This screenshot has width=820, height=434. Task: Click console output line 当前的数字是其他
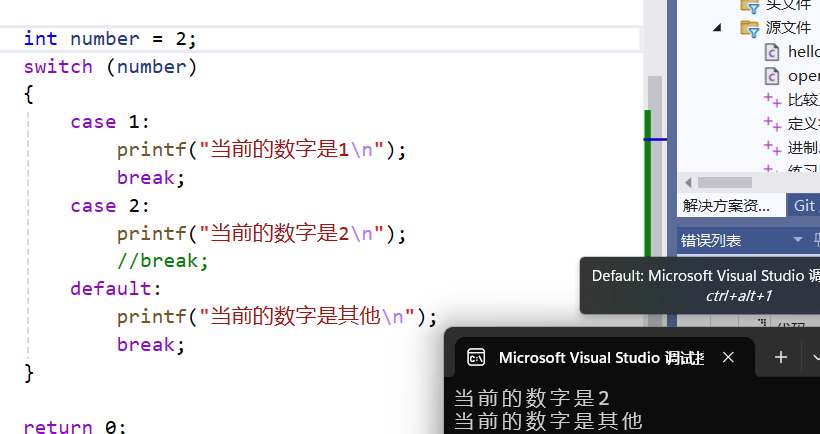tap(548, 421)
